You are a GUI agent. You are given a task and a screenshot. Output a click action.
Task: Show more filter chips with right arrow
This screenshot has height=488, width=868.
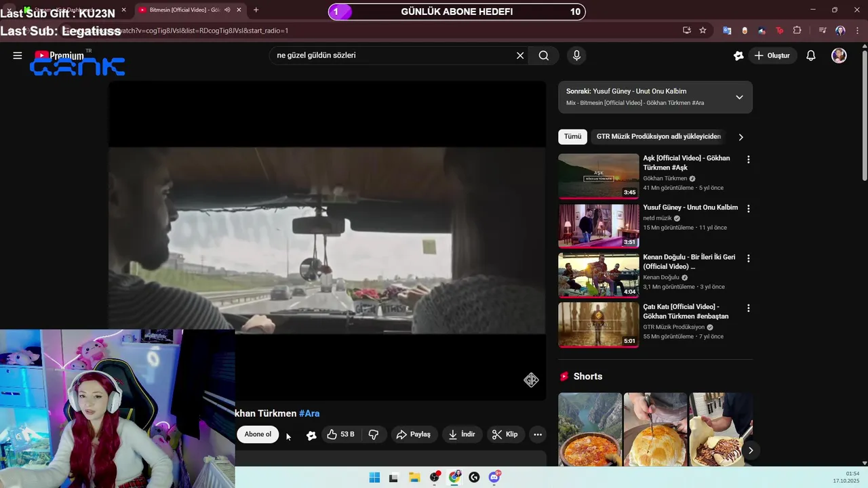point(741,137)
